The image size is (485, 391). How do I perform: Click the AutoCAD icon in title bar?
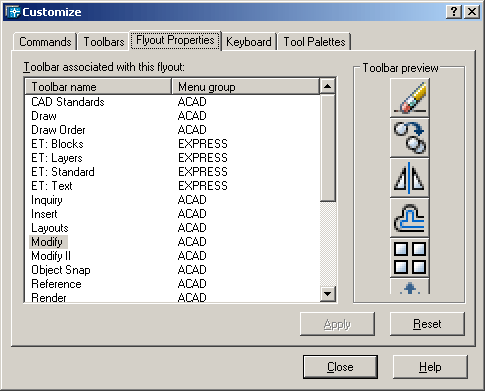pos(13,12)
